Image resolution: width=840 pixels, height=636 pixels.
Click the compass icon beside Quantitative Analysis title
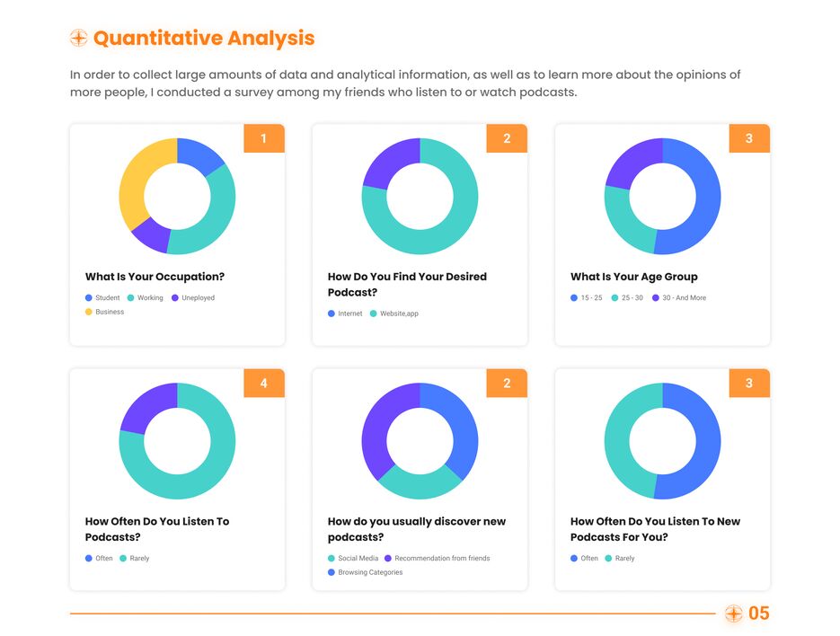click(79, 38)
